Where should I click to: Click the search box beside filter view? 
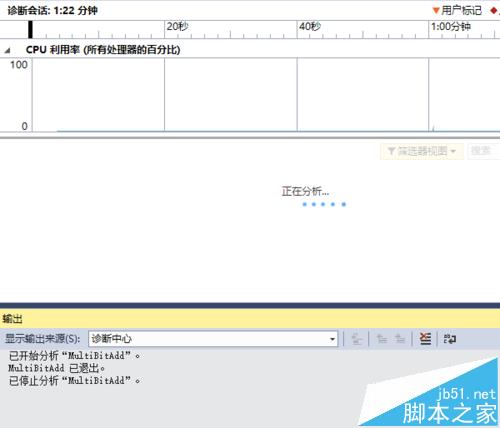[x=483, y=151]
